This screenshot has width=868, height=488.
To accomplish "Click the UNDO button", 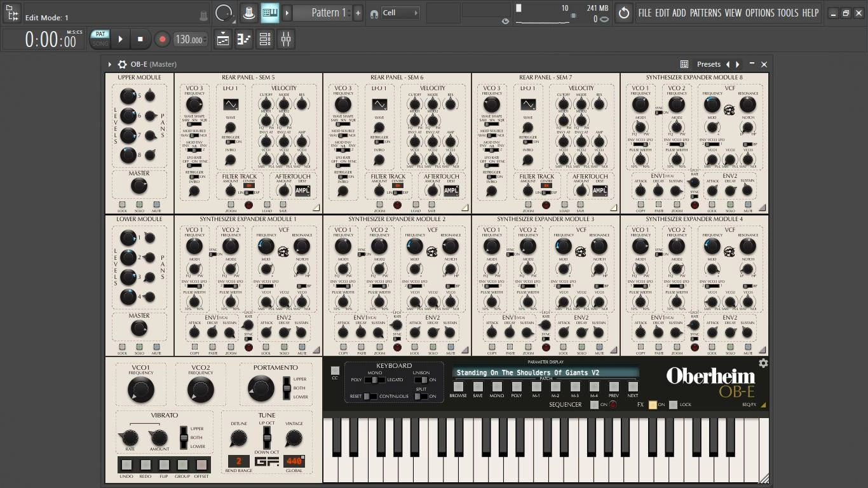I will [126, 464].
